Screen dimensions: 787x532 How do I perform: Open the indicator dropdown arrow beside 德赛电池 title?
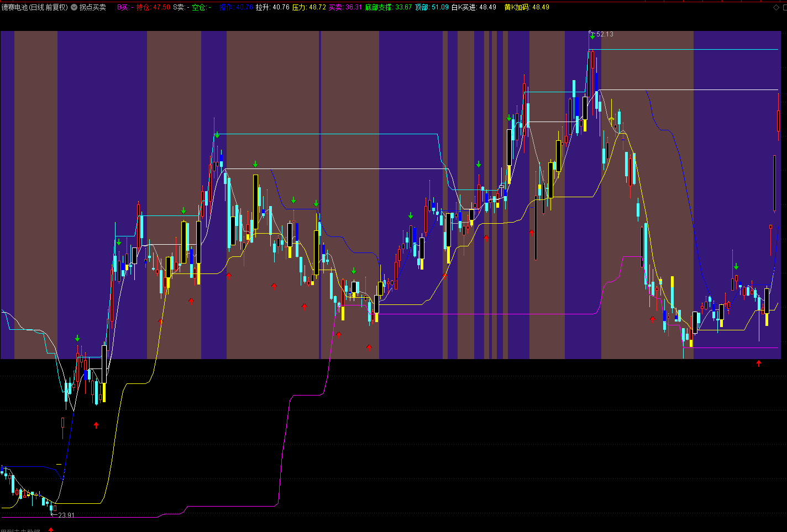(74, 7)
